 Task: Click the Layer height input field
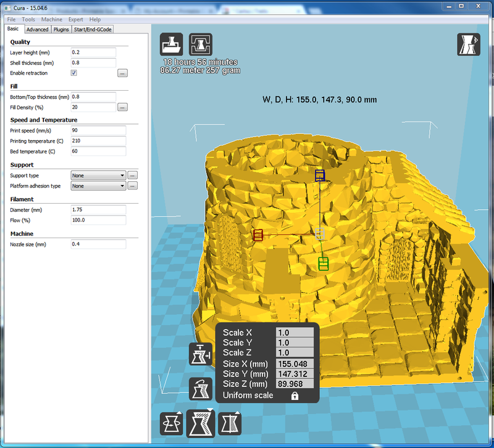(x=93, y=52)
